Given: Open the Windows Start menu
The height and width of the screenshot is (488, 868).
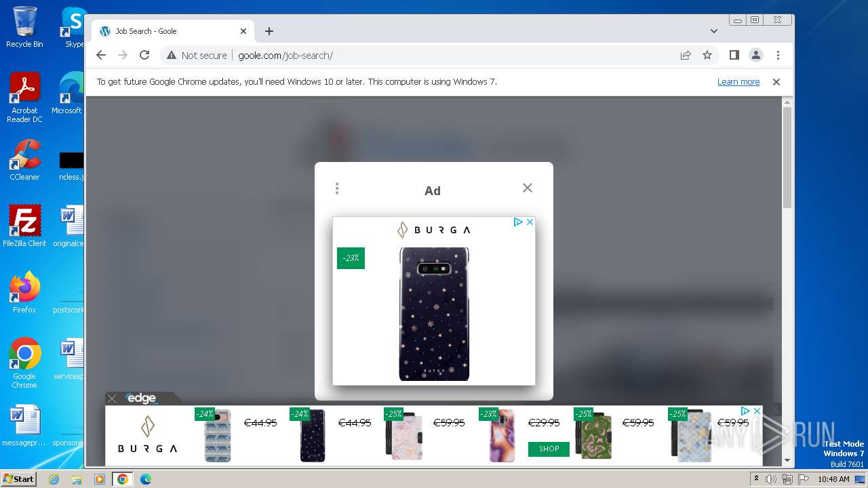Looking at the screenshot, I should tap(18, 479).
